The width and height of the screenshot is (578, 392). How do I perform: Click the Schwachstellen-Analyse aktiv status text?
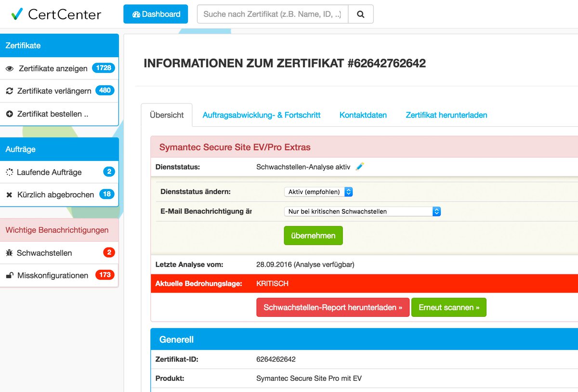[303, 167]
